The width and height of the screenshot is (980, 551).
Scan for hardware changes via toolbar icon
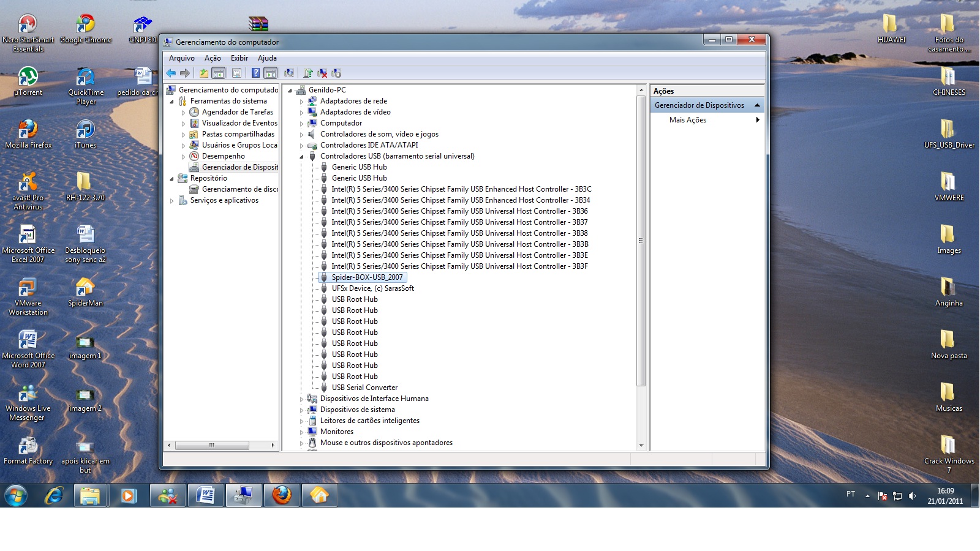pos(289,73)
